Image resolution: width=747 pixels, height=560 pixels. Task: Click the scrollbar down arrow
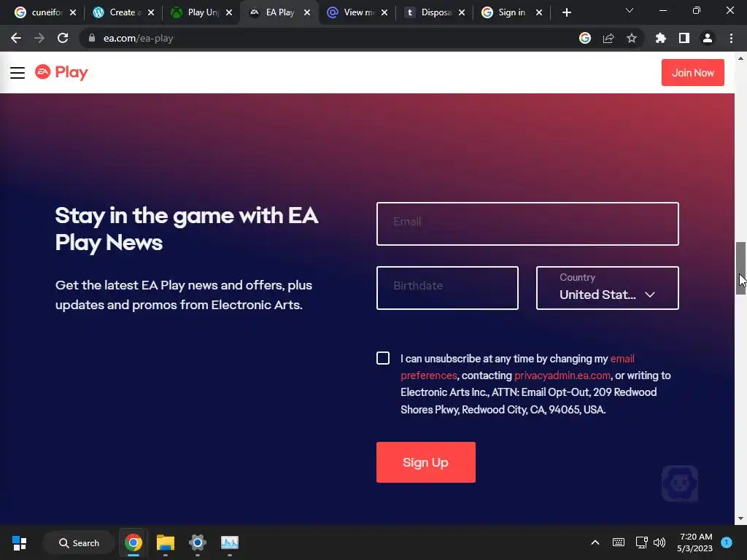pos(740,518)
